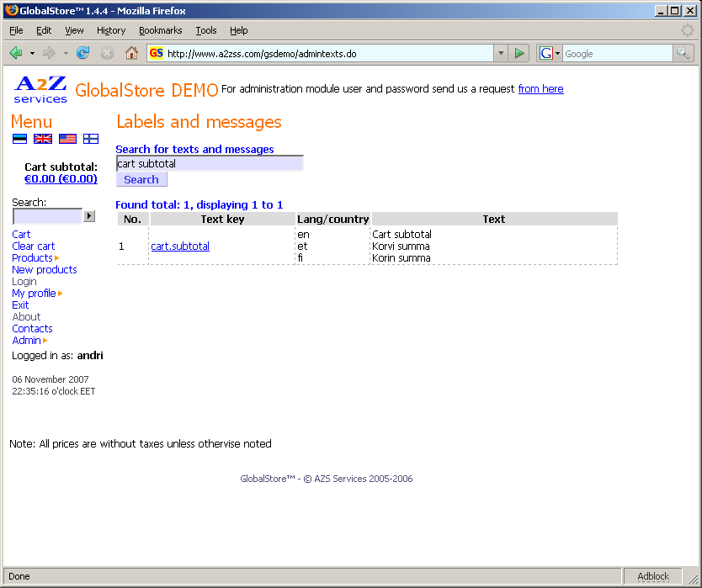The image size is (702, 588).
Task: Click the texts and messages search field
Action: 210,164
